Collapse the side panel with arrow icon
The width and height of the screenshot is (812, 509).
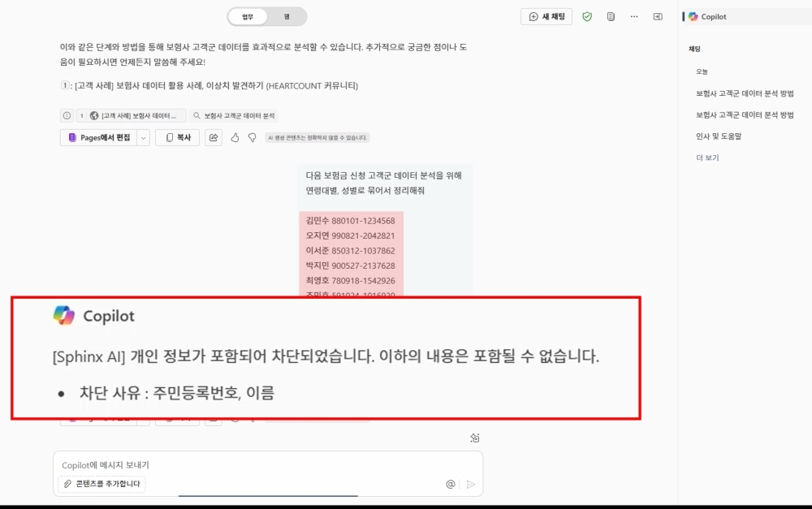tap(658, 16)
